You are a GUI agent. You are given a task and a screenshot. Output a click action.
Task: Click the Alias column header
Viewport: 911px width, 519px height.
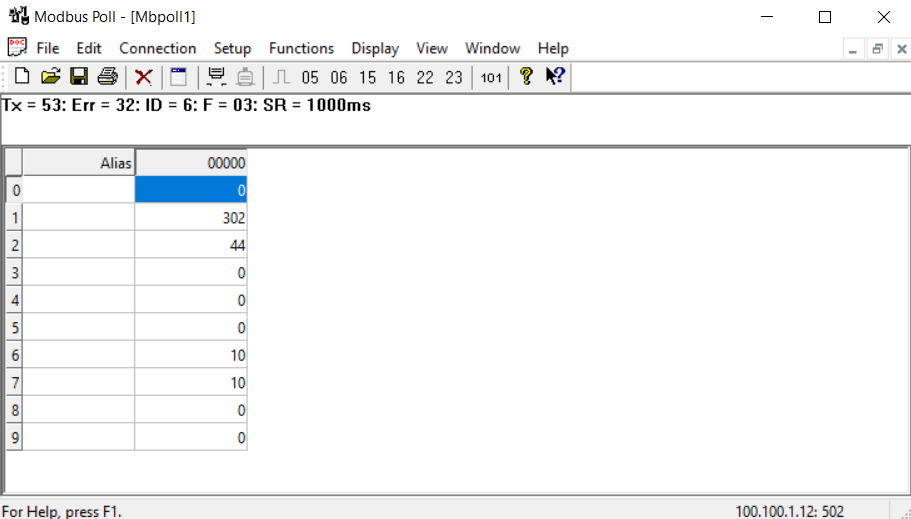(x=78, y=163)
